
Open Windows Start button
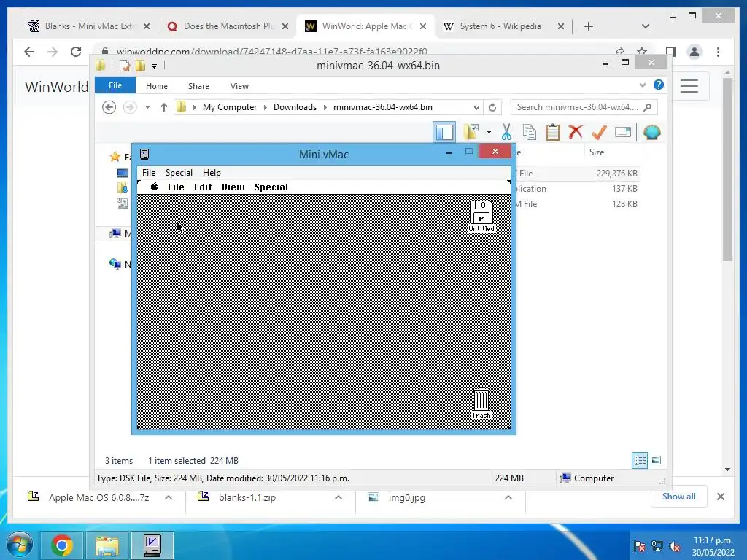[x=19, y=545]
